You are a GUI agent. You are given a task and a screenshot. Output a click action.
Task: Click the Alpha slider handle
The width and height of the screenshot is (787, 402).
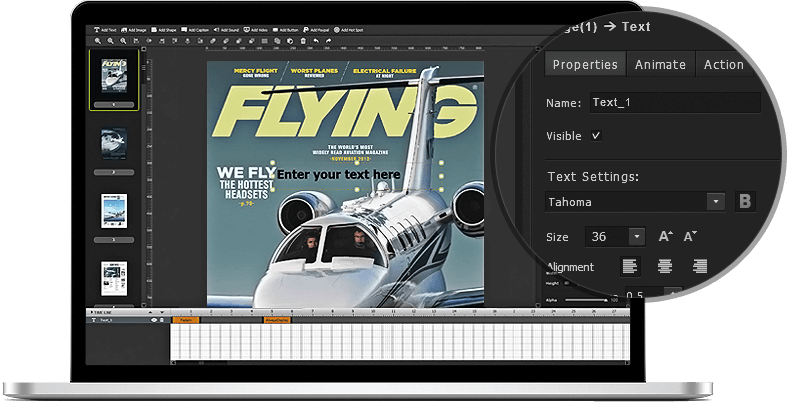pyautogui.click(x=606, y=300)
